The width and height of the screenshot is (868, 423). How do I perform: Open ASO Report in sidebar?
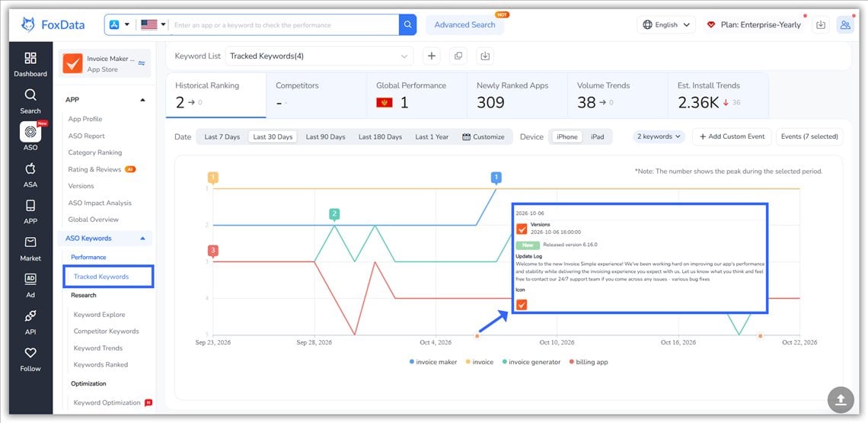point(86,136)
